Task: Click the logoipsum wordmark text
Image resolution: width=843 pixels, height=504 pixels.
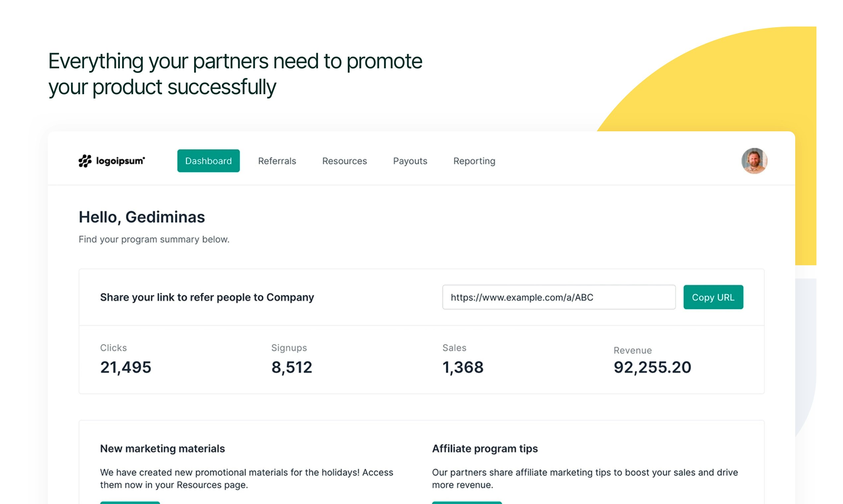Action: click(x=120, y=161)
